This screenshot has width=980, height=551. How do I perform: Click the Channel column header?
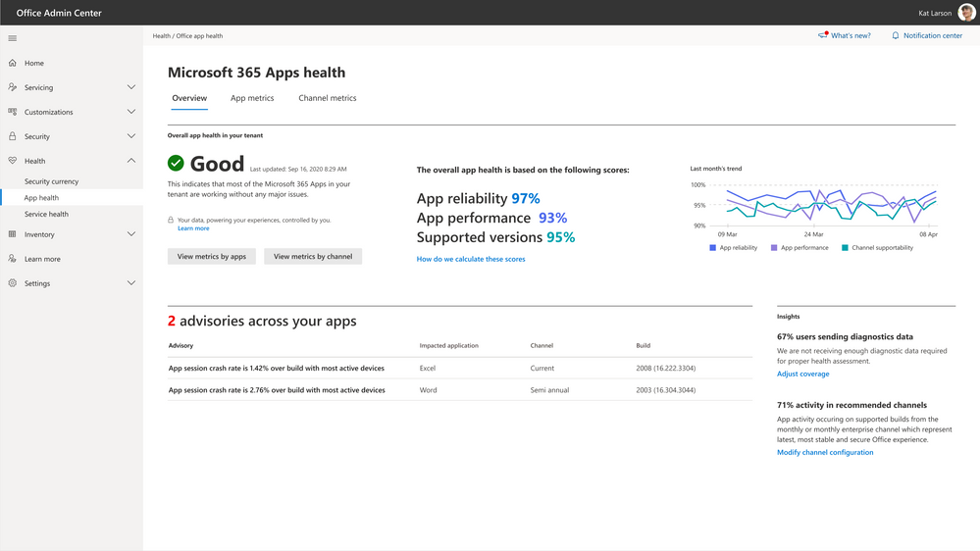(x=542, y=345)
